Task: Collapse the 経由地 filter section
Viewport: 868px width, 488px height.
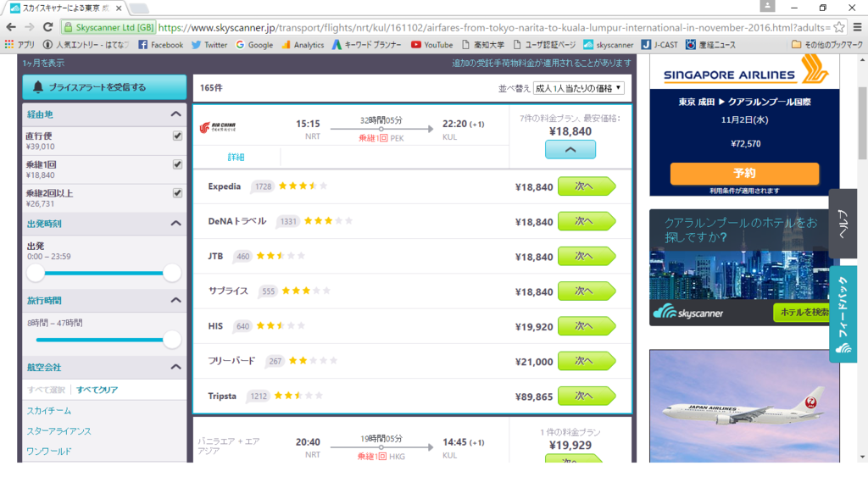Action: [x=175, y=114]
